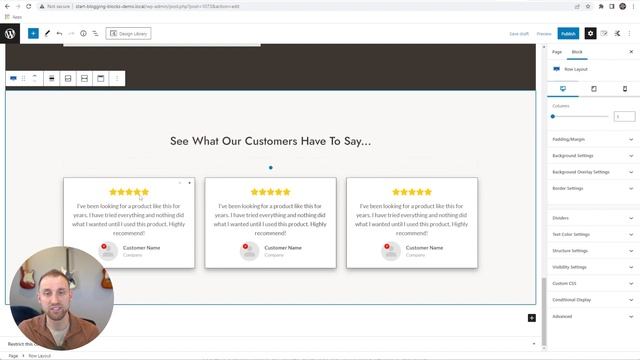Select the Tools pencil icon
The image size is (640, 360).
[47, 33]
